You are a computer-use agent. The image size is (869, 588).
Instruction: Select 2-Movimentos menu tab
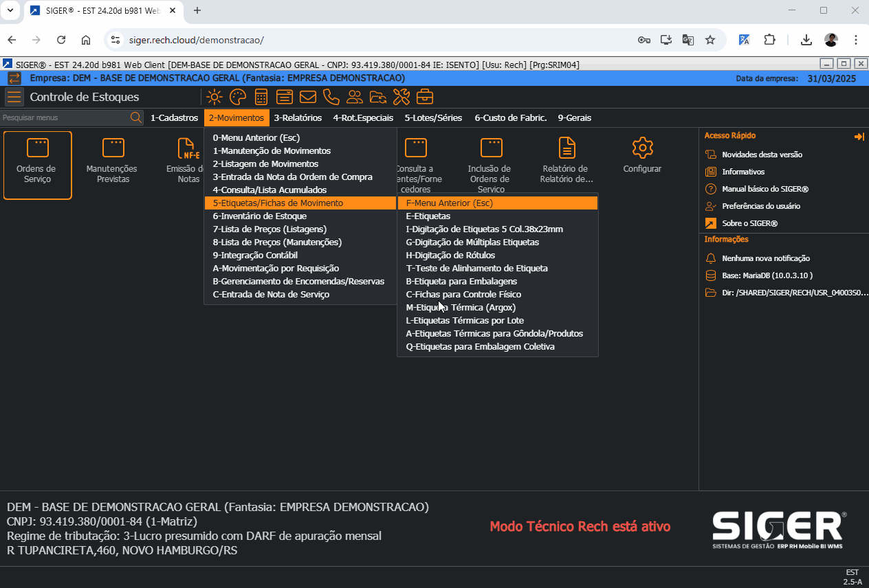pos(236,117)
